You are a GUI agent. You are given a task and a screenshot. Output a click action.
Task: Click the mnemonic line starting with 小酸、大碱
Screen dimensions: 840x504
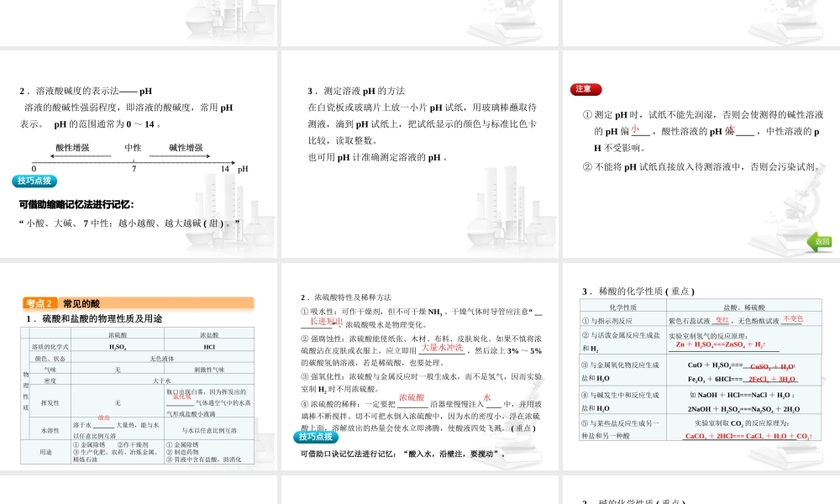129,223
